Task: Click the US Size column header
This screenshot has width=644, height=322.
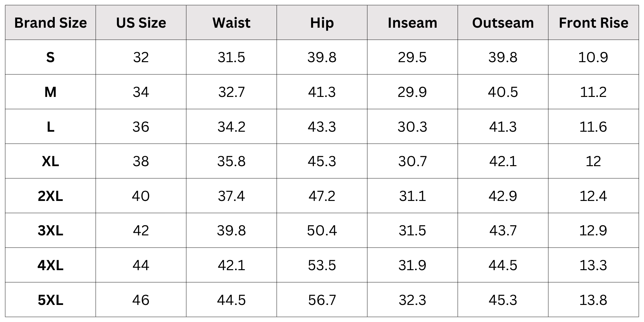Action: (x=141, y=23)
